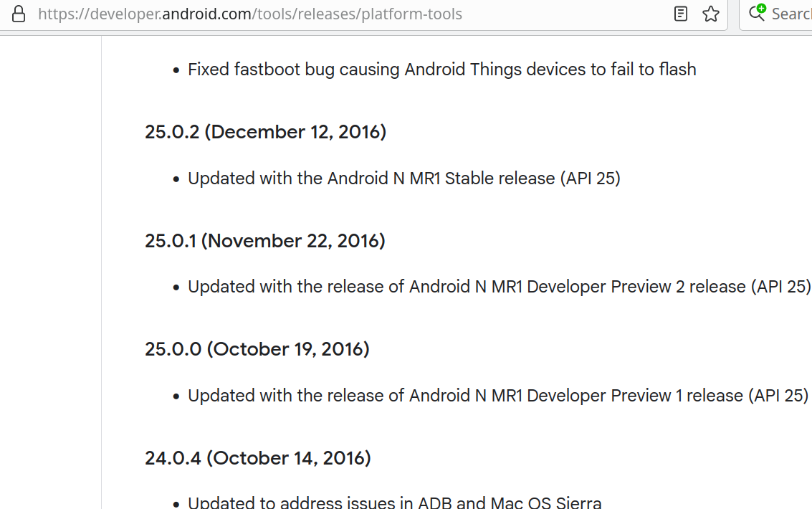Click the bullet dot before Preview 2 note
The width and height of the screenshot is (812, 509).
pos(176,287)
